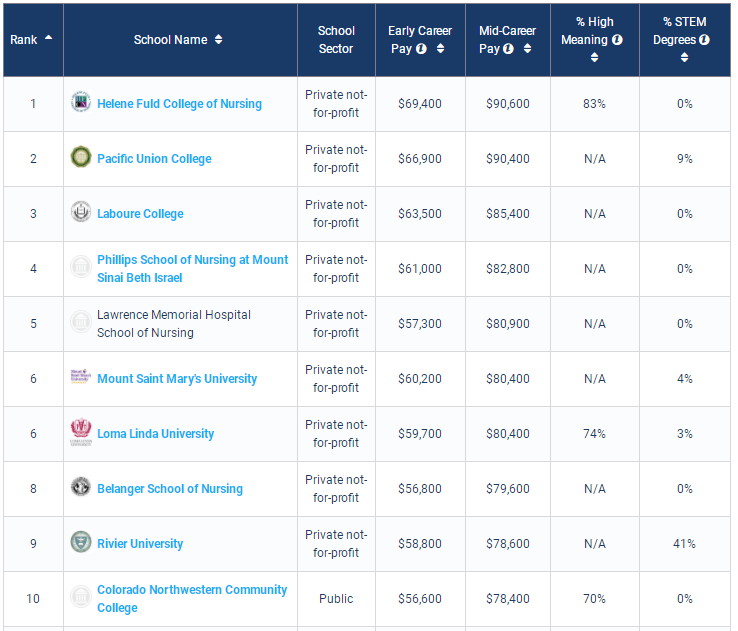738x631 pixels.
Task: Click Pacific Union College logo
Action: click(81, 157)
